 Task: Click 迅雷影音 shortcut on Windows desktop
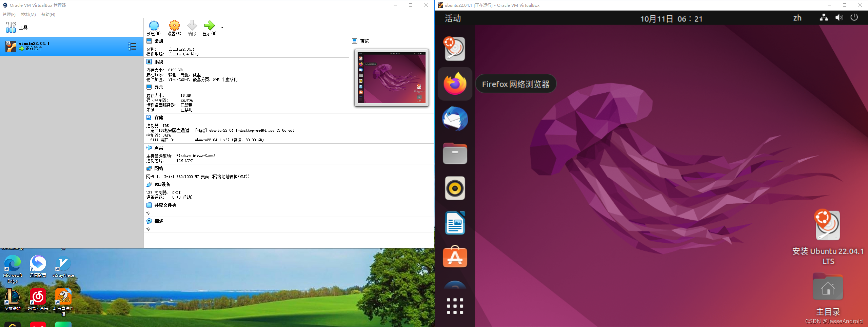click(x=38, y=267)
